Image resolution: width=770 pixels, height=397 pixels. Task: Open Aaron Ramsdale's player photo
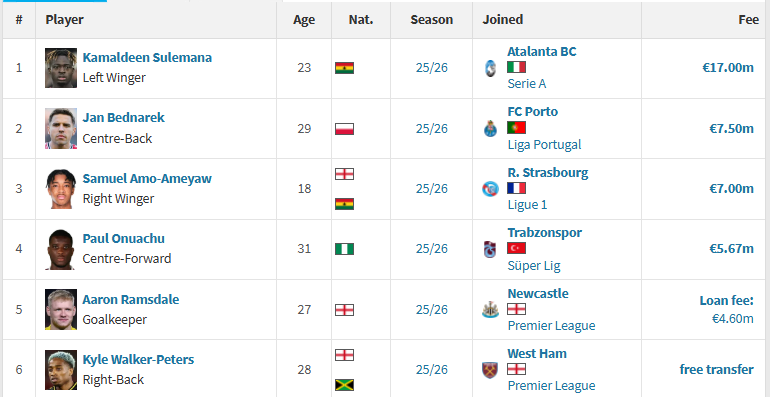61,309
